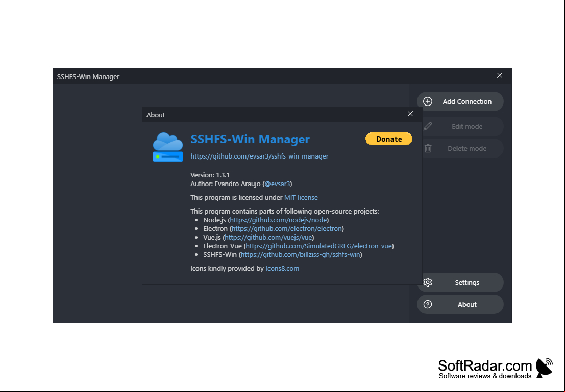Click the 'Electron' list item label

(x=215, y=228)
